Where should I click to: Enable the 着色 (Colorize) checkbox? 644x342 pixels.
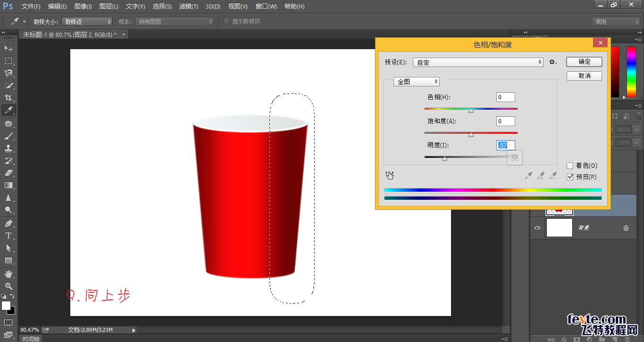[x=570, y=166]
